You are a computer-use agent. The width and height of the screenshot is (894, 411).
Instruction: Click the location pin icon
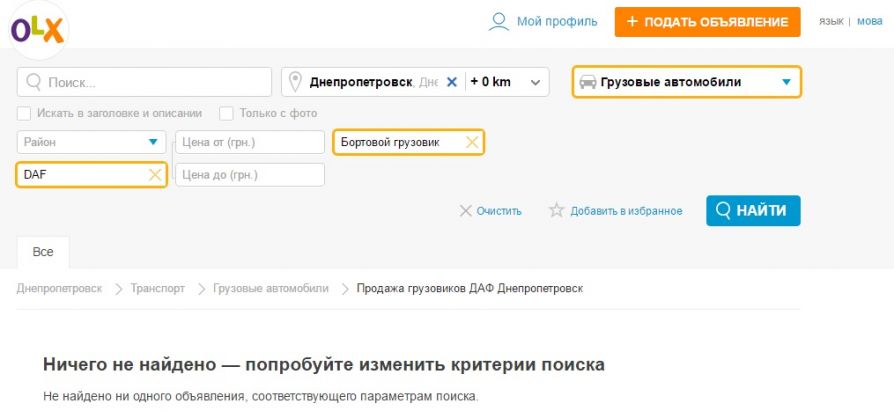(x=295, y=82)
